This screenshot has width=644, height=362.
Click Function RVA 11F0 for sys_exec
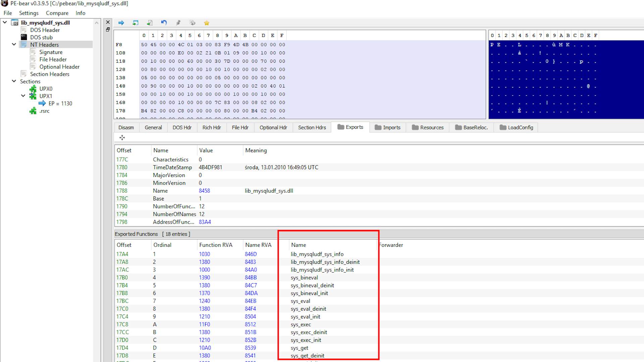204,324
